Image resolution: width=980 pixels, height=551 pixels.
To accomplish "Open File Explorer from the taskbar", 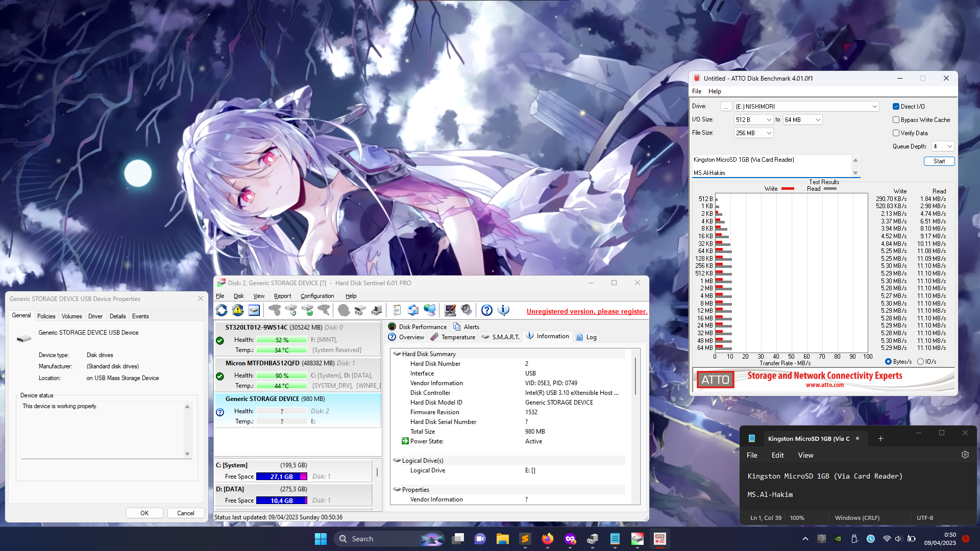I will [x=503, y=539].
